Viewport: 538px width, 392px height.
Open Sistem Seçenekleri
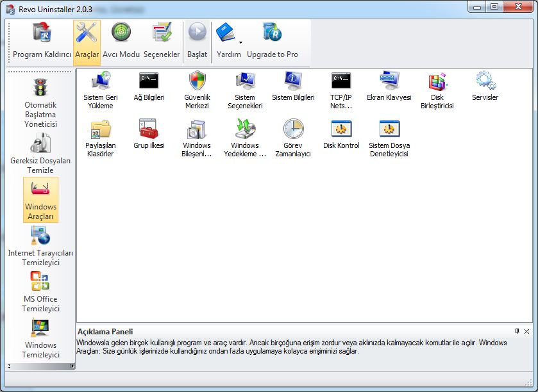click(x=245, y=90)
